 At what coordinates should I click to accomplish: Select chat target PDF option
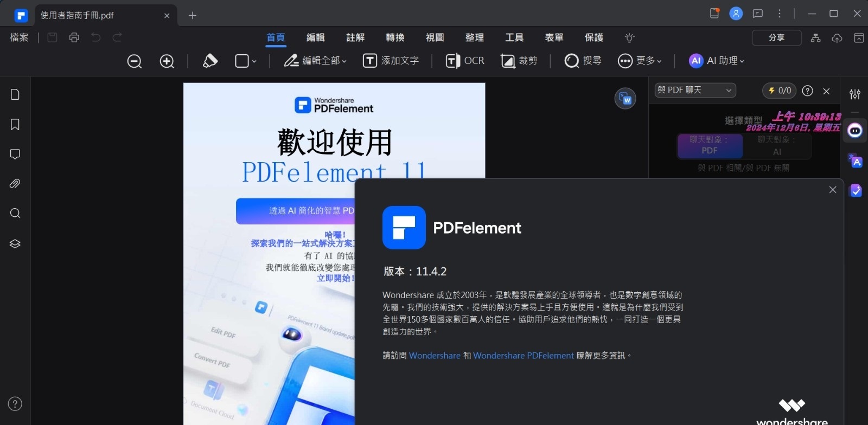pos(710,145)
